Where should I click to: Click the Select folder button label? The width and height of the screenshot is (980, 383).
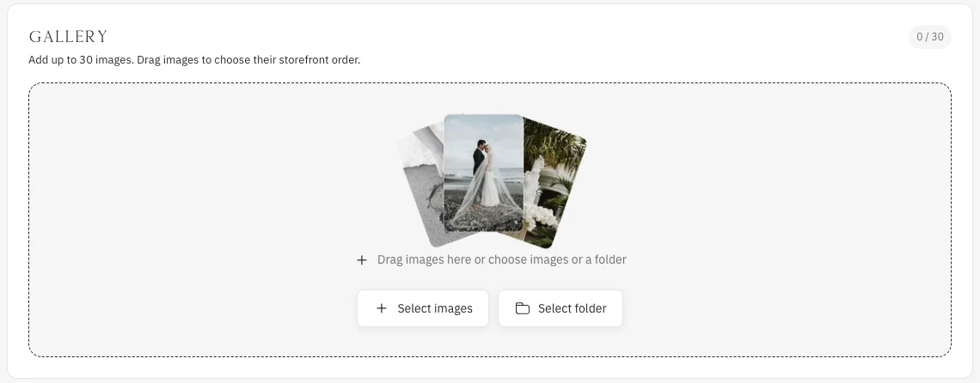click(x=572, y=308)
